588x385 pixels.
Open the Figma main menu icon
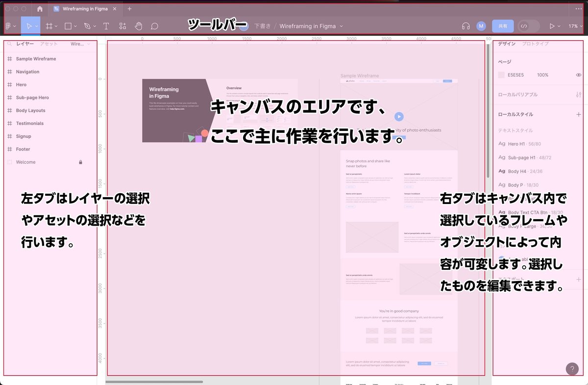click(x=8, y=26)
